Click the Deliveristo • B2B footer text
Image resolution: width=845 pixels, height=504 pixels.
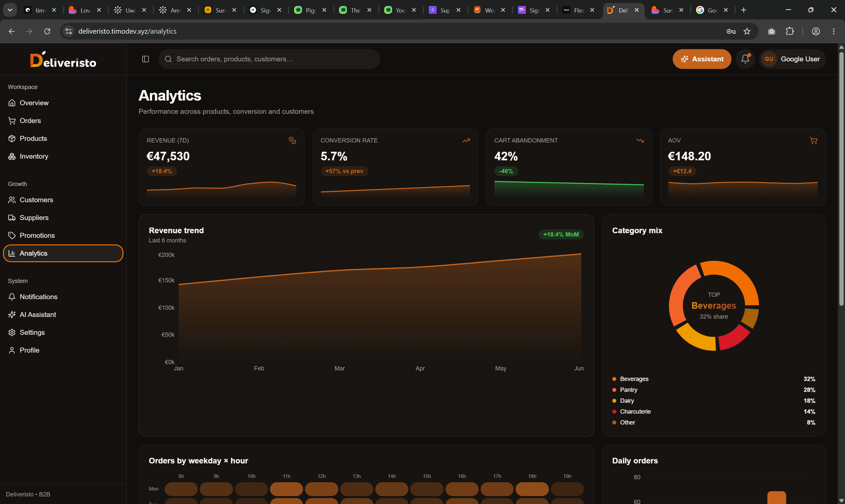[28, 494]
